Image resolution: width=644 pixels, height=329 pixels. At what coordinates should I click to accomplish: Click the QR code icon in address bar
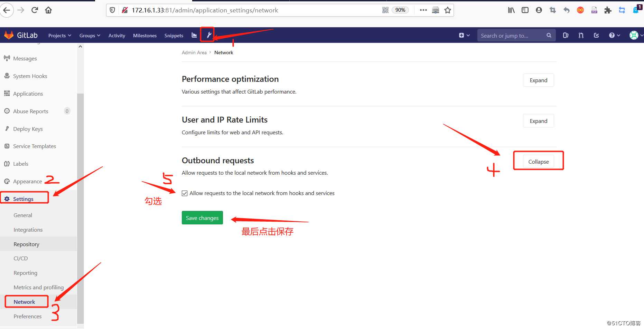(x=385, y=10)
